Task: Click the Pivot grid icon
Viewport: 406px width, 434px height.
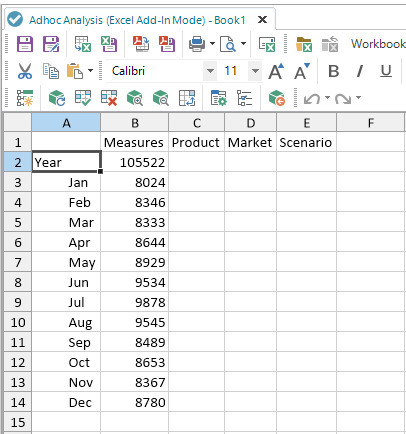Action: point(187,98)
